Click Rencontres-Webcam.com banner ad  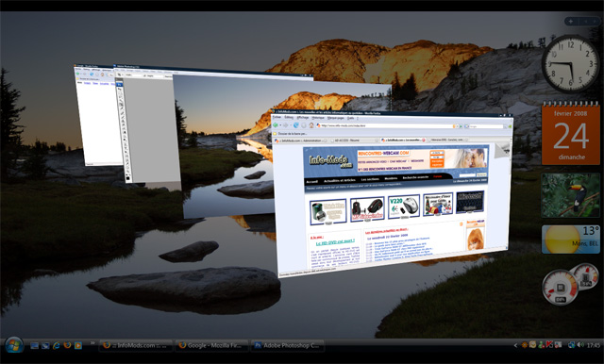coord(422,159)
